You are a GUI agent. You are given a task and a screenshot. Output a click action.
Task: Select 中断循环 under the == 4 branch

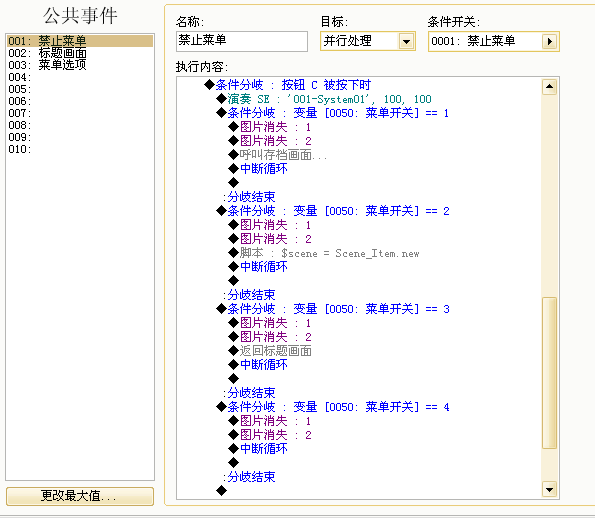[x=258, y=449]
